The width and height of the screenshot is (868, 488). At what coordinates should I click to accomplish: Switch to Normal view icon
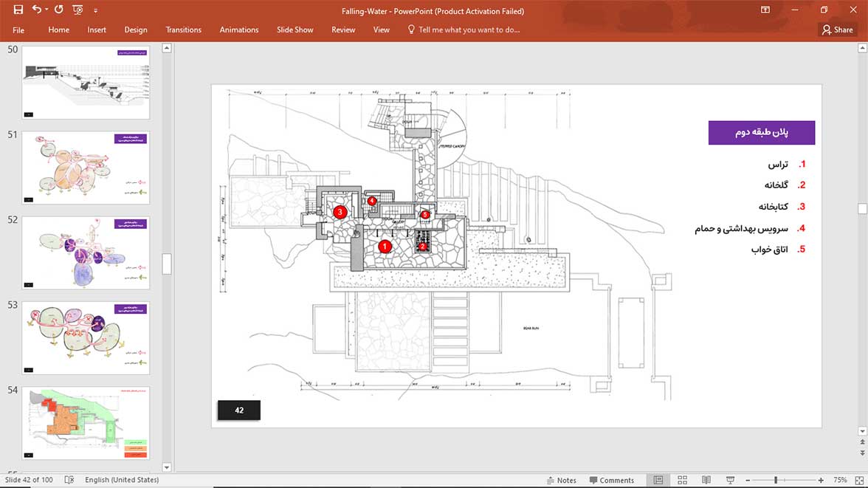658,480
